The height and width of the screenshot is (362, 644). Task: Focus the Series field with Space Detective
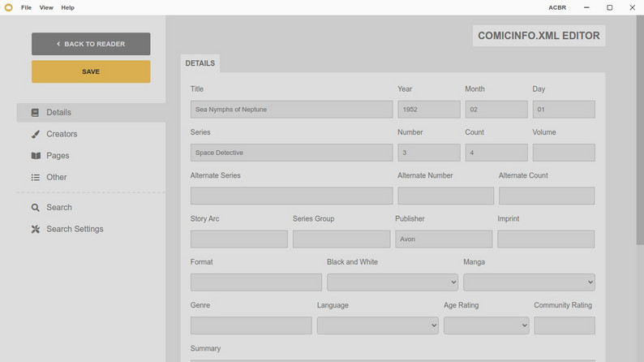292,153
